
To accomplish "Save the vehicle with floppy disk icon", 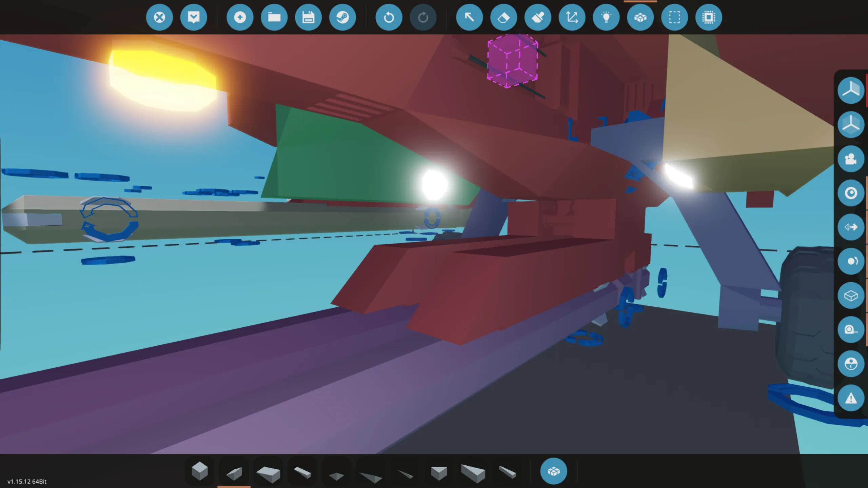I will (308, 17).
